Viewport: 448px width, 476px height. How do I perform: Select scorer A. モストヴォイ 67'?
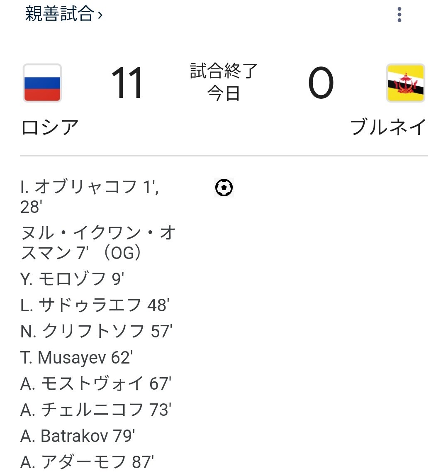point(96,383)
